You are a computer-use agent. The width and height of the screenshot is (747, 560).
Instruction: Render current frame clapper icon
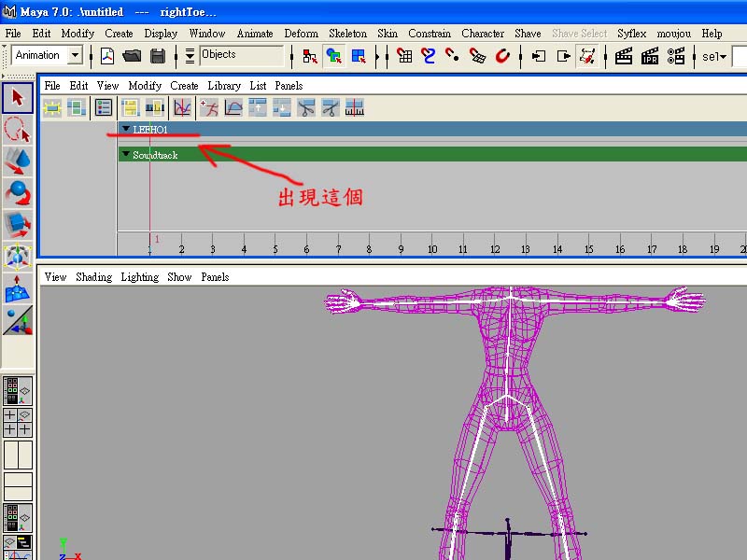(624, 56)
